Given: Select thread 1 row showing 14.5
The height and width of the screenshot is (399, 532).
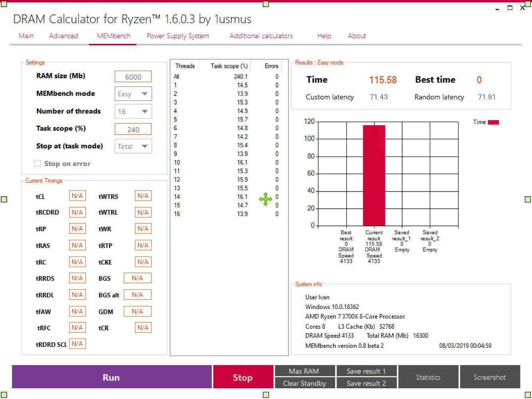Looking at the screenshot, I should [x=226, y=85].
